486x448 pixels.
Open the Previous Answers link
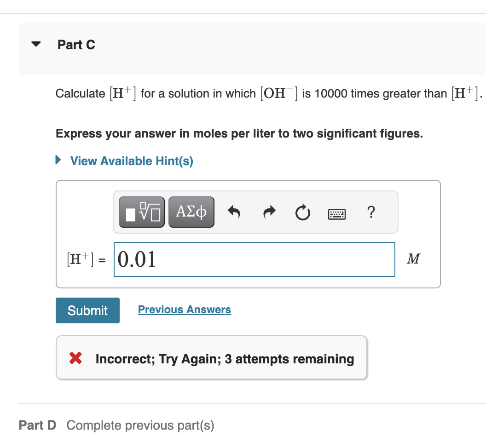184,310
